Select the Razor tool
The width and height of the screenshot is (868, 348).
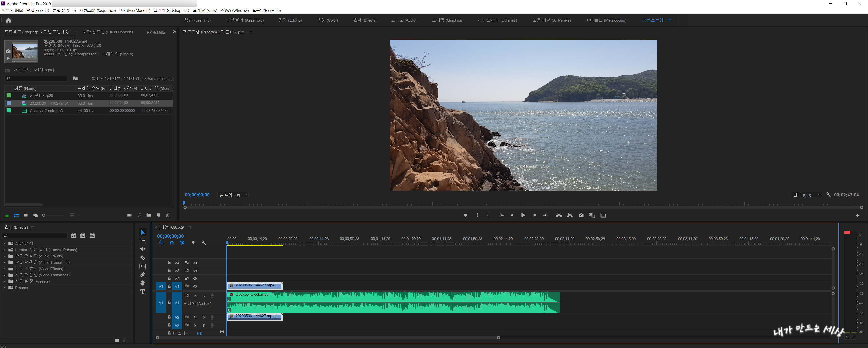pyautogui.click(x=143, y=258)
